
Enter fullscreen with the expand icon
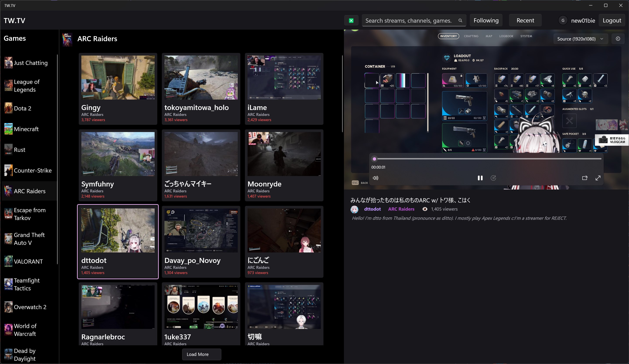(598, 178)
